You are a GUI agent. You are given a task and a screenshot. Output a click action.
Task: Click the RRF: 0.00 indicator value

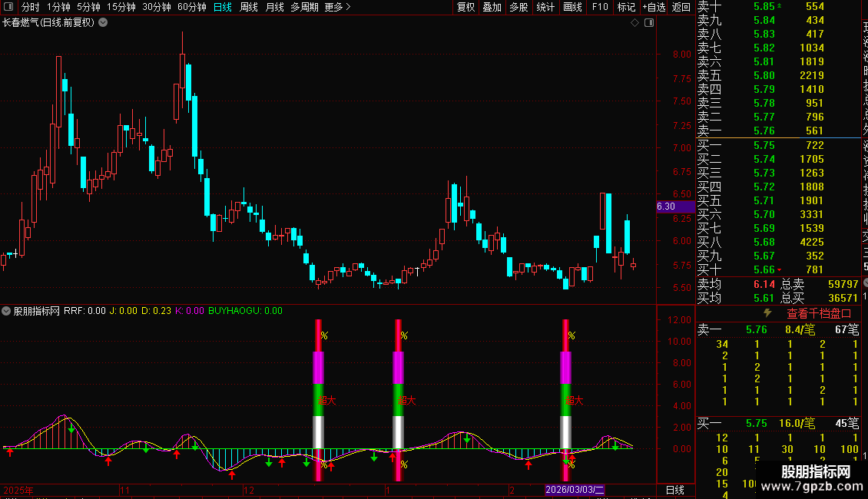click(84, 311)
